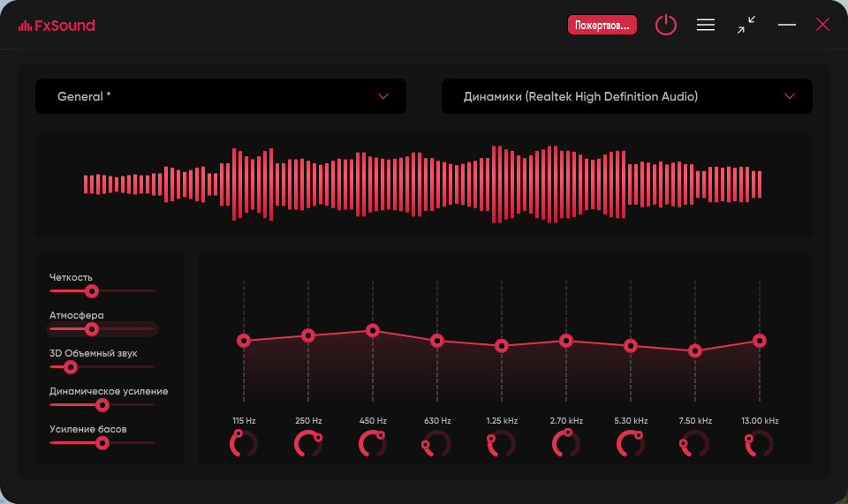
Task: Minimize the FxSound window
Action: pos(787,25)
